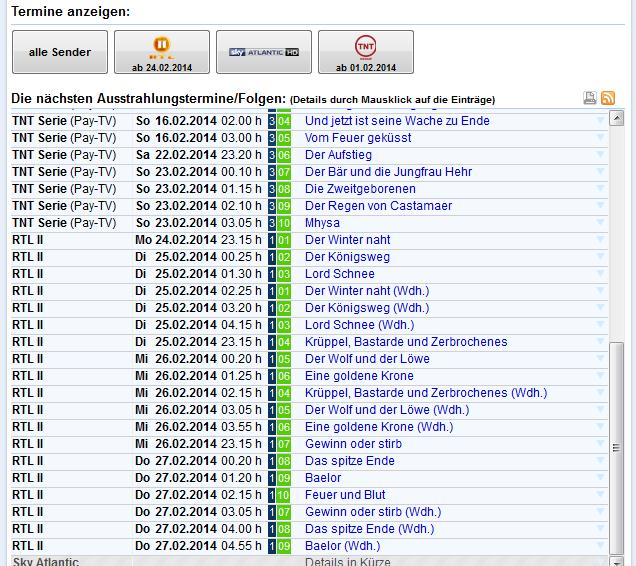The height and width of the screenshot is (566, 636).
Task: Filter by RTL II logo button
Action: point(162,52)
